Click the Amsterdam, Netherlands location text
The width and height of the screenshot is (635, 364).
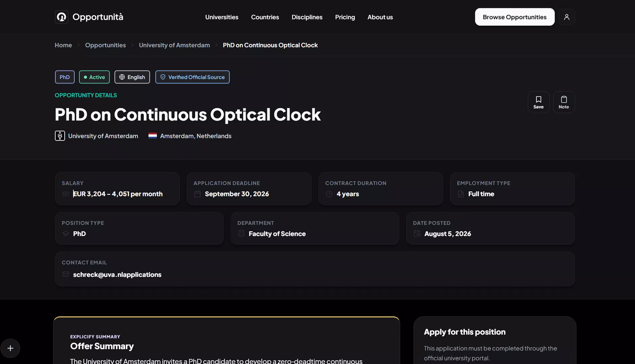(196, 136)
